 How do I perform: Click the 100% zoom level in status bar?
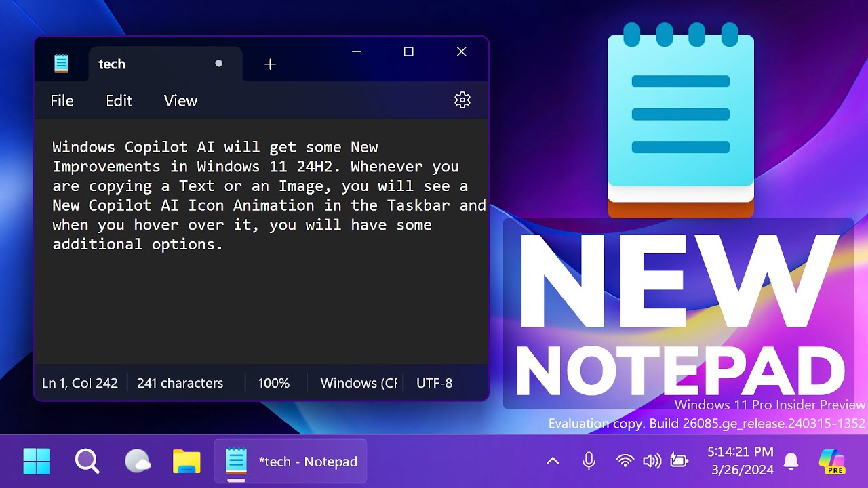tap(274, 383)
